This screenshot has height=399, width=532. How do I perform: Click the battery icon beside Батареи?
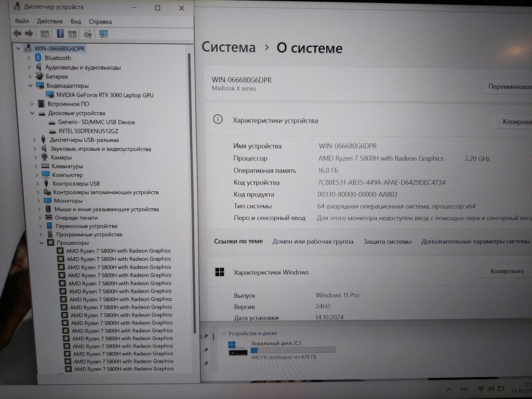pos(39,76)
